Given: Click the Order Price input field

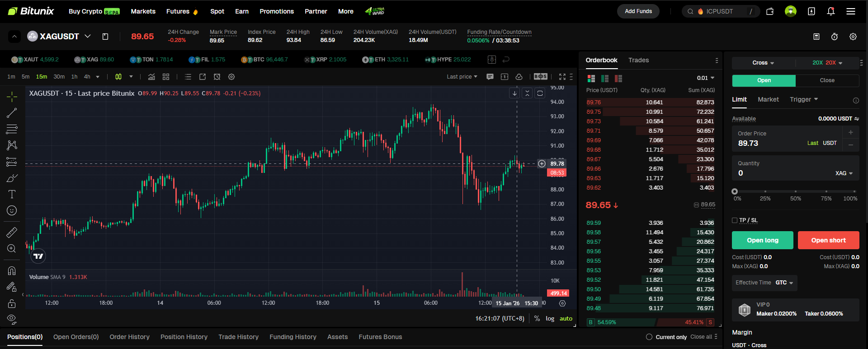Looking at the screenshot, I should coord(787,139).
